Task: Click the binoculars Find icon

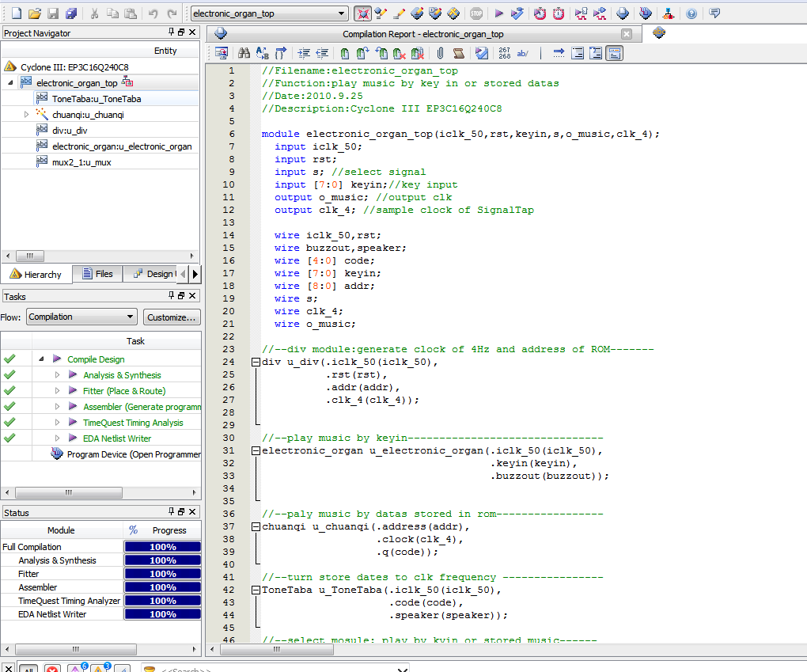Action: [244, 53]
